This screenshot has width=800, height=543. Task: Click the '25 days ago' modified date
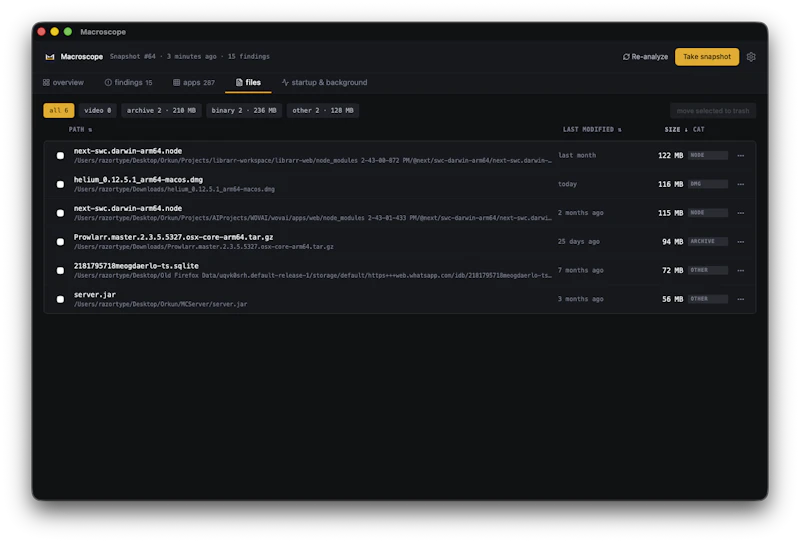point(579,241)
